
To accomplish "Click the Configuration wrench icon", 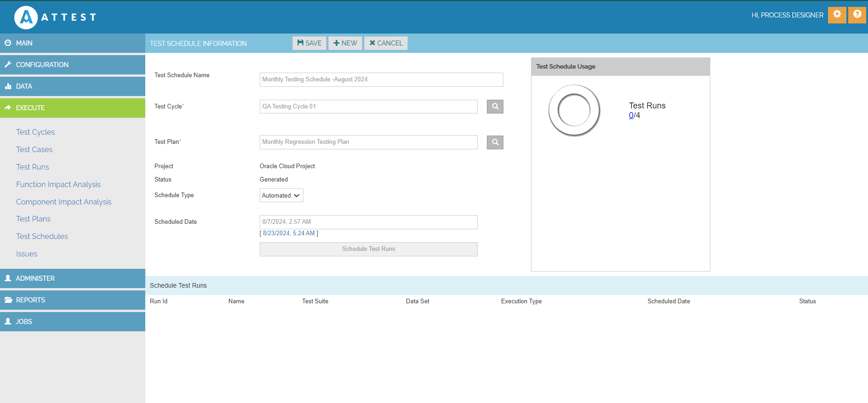I will (x=8, y=64).
